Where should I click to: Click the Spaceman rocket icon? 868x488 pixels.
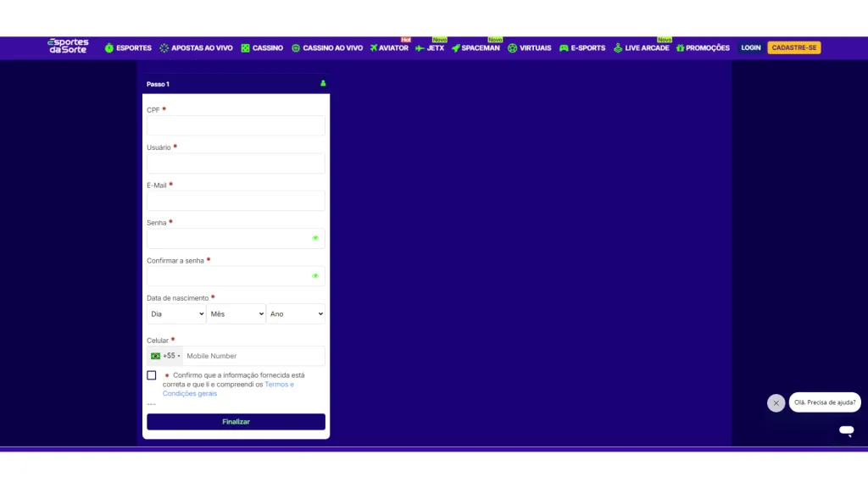click(x=456, y=48)
